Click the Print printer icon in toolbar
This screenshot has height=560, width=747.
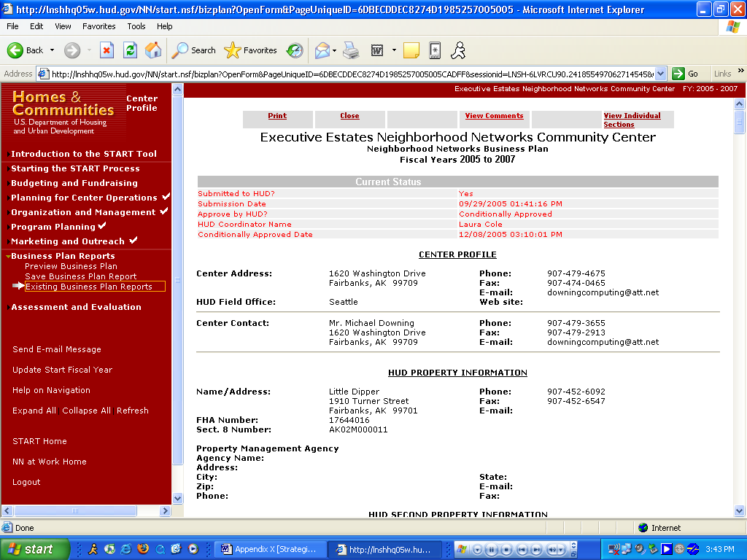(x=351, y=50)
